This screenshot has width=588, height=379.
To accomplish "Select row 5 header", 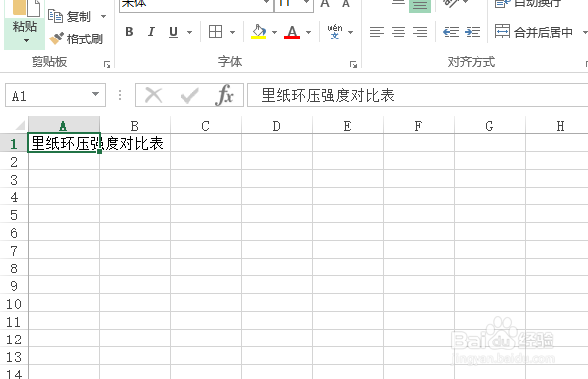I will (14, 215).
